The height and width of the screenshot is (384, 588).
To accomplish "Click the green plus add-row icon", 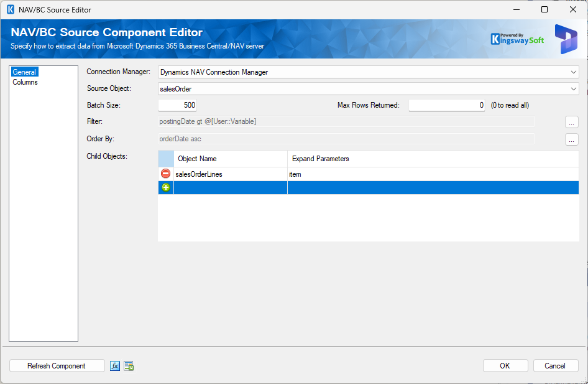I will click(165, 188).
